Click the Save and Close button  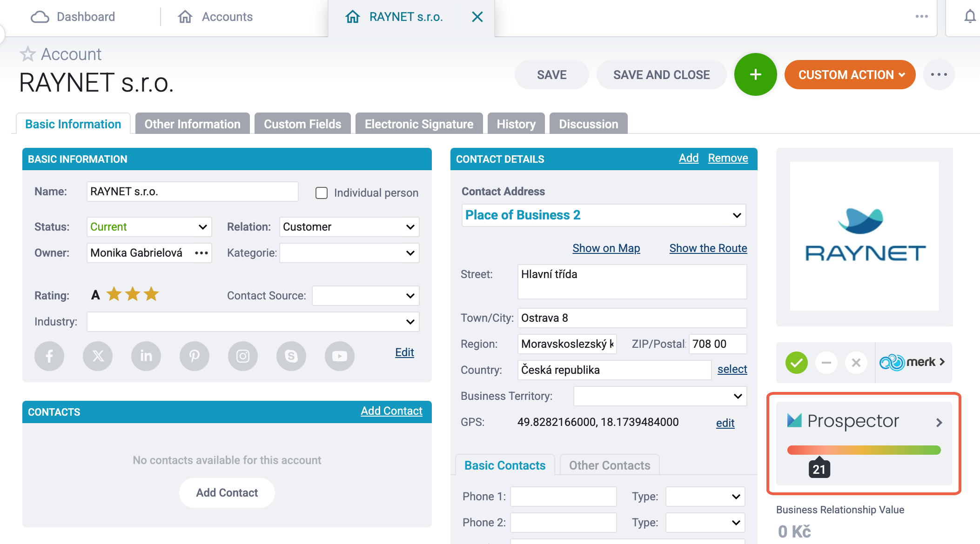point(662,74)
